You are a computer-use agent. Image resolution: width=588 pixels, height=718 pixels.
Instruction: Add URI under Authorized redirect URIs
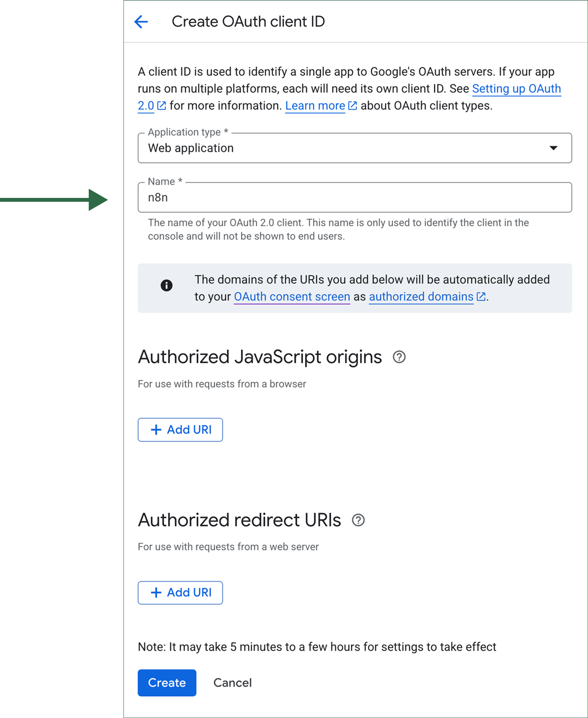pyautogui.click(x=180, y=593)
